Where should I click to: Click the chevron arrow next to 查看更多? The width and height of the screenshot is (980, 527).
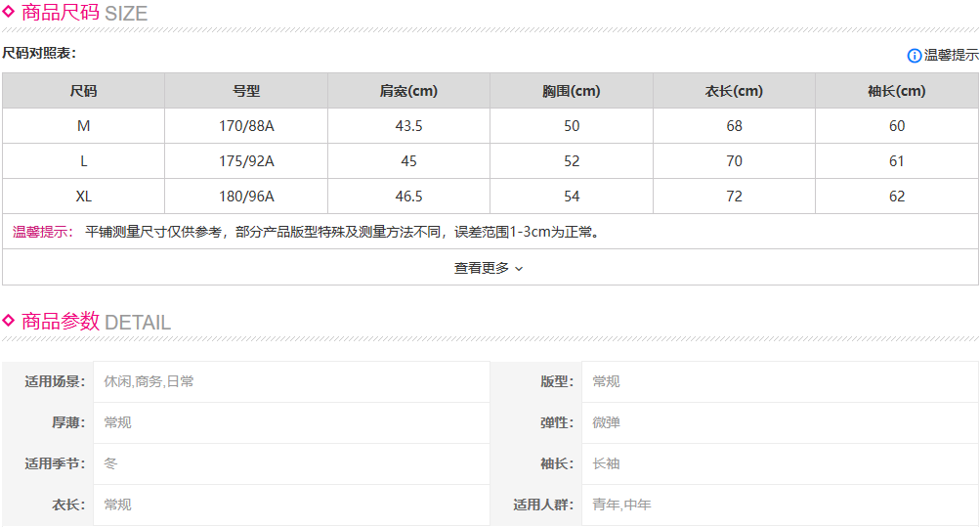click(x=519, y=269)
